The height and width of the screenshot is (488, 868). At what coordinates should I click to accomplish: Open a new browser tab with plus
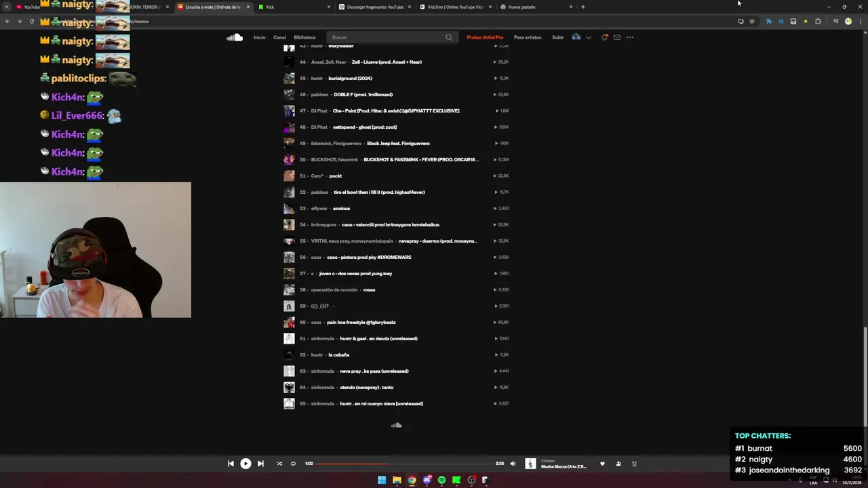(583, 7)
